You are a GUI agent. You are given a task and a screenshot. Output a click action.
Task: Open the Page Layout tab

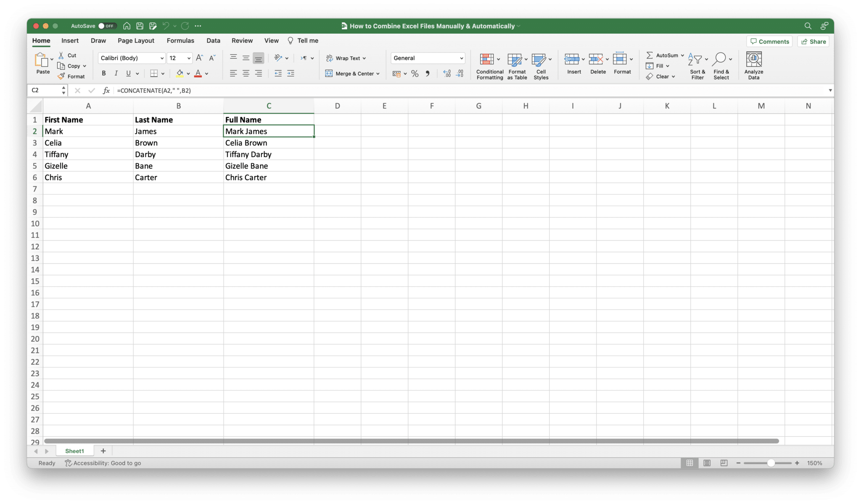click(136, 41)
